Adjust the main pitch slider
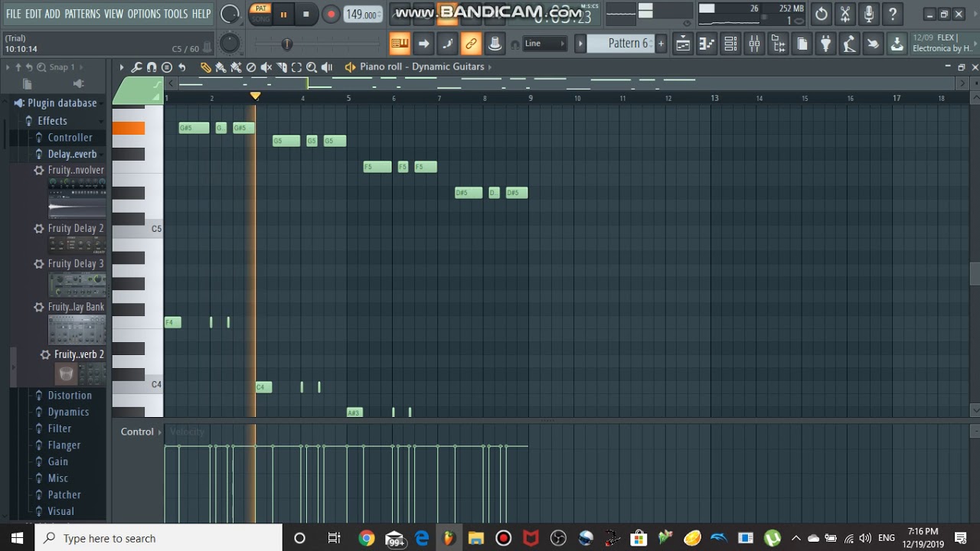Image resolution: width=980 pixels, height=551 pixels. [x=286, y=44]
